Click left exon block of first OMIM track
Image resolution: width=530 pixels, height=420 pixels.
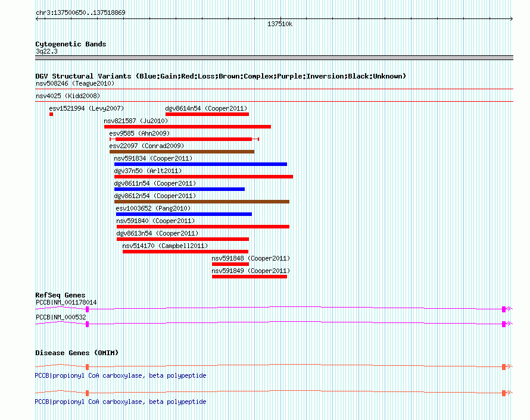[87, 367]
